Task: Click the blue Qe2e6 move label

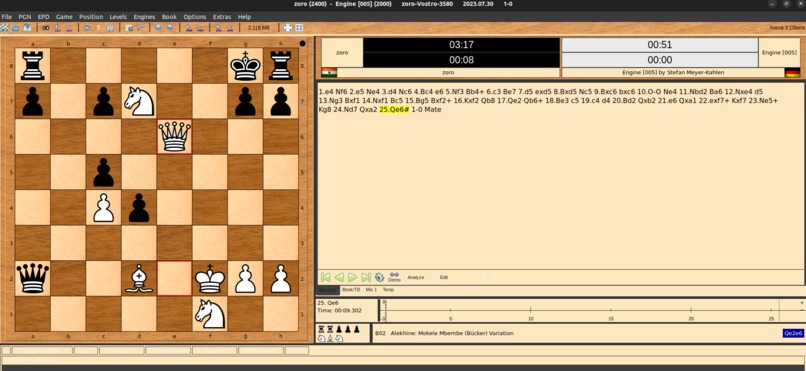Action: (x=793, y=333)
